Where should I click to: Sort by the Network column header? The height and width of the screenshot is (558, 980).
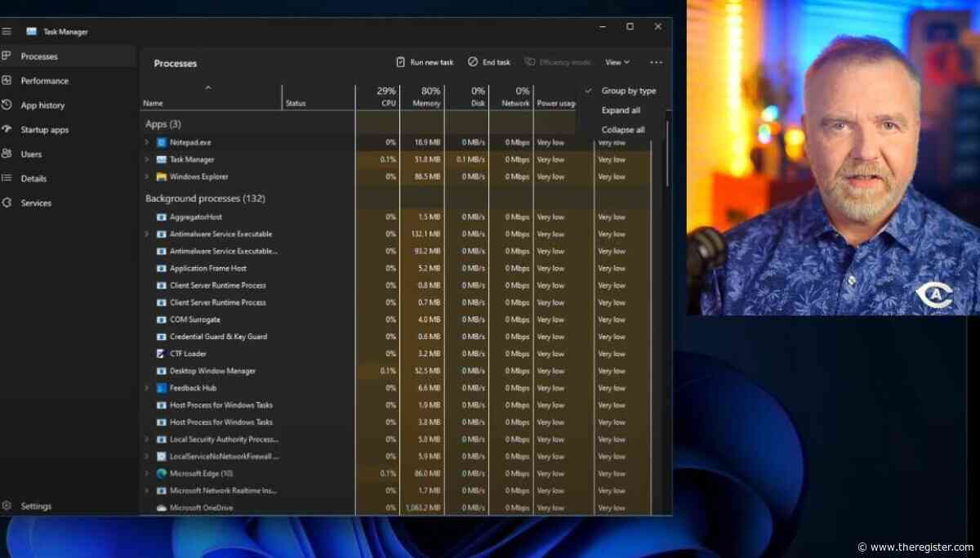pyautogui.click(x=511, y=96)
